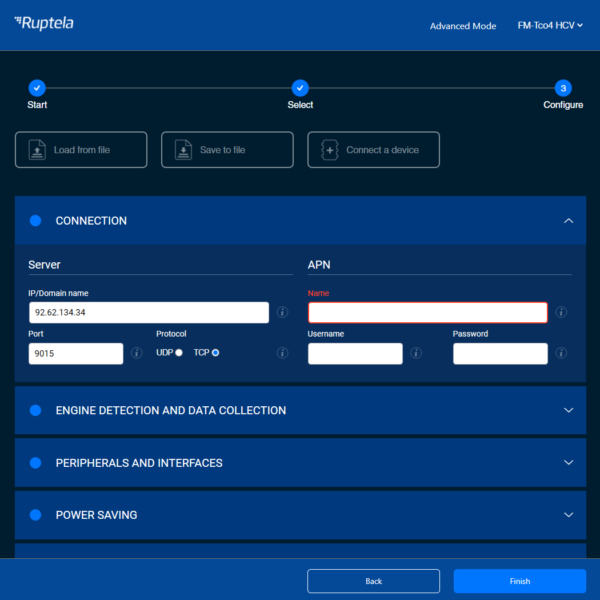
Task: Click the APN Name input field
Action: [x=427, y=313]
